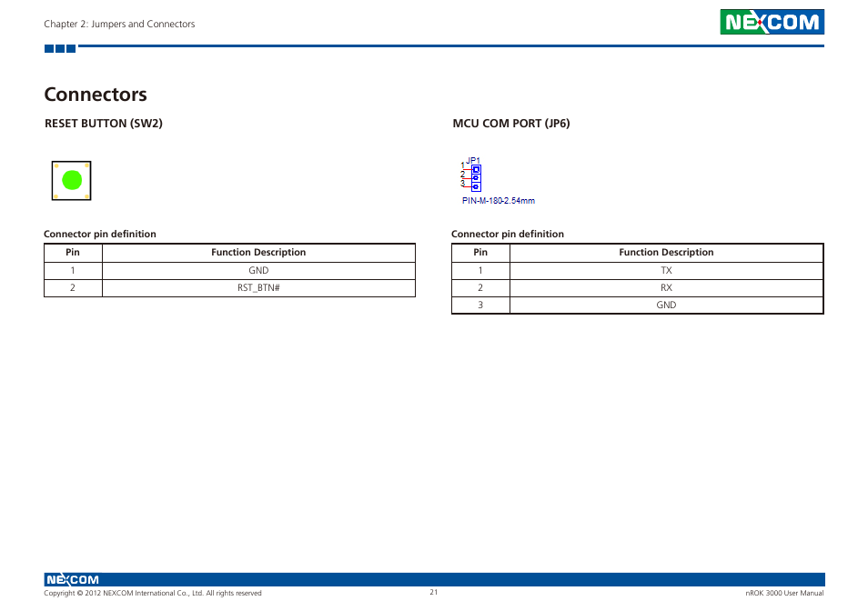Click the 'Pin' column header in the MCU COM table
The width and height of the screenshot is (868, 611).
[x=480, y=252]
